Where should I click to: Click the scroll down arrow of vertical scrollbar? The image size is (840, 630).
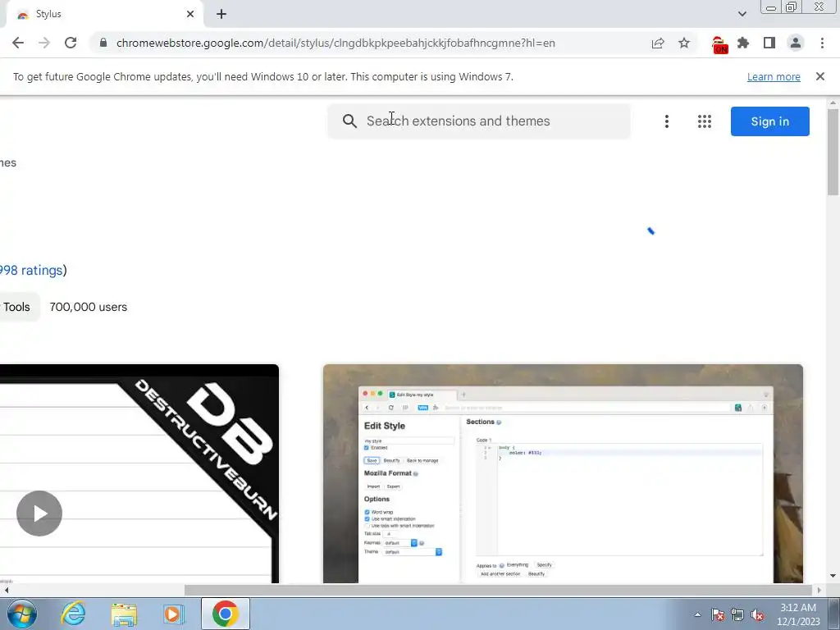833,576
